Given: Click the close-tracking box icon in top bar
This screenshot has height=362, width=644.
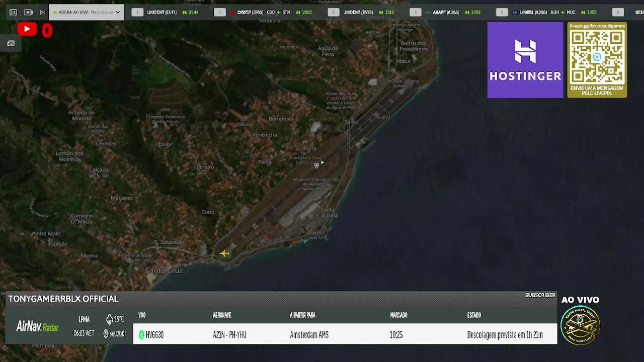Looking at the screenshot, I should [28, 12].
